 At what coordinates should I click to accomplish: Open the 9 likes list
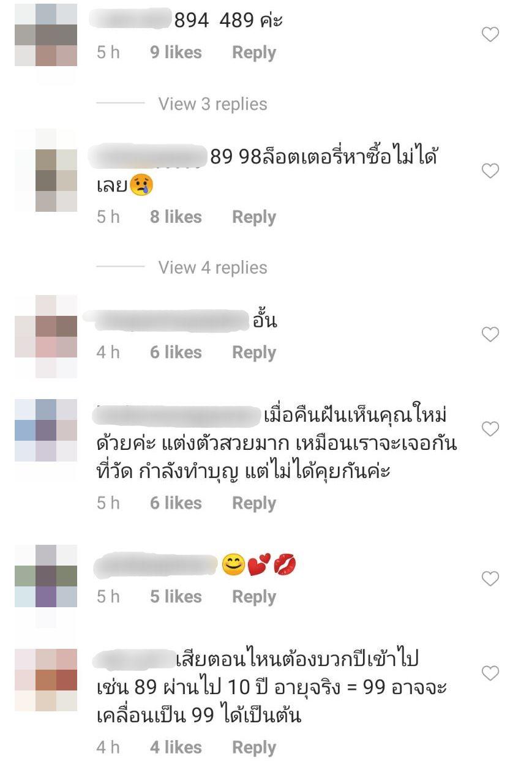176,53
